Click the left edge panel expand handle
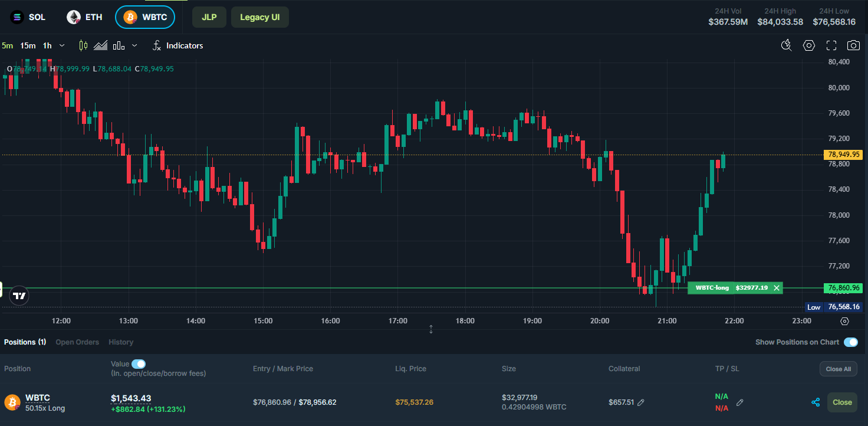This screenshot has height=426, width=868. pos(1,290)
